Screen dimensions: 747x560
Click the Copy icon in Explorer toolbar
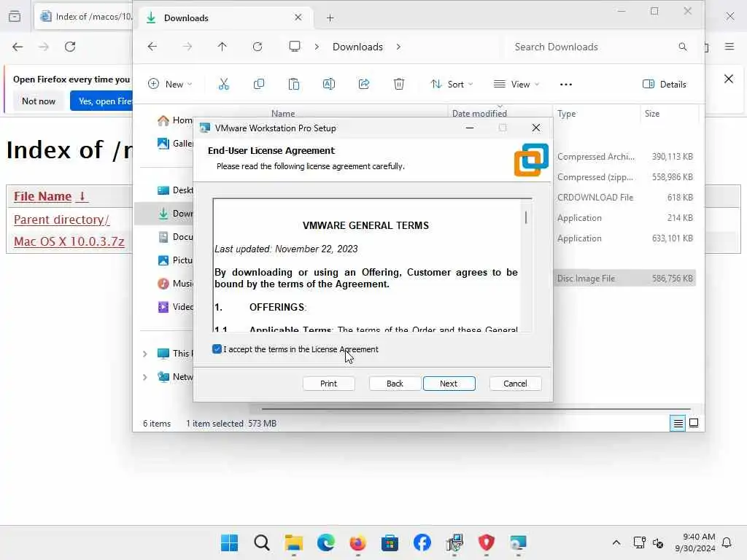tap(259, 85)
